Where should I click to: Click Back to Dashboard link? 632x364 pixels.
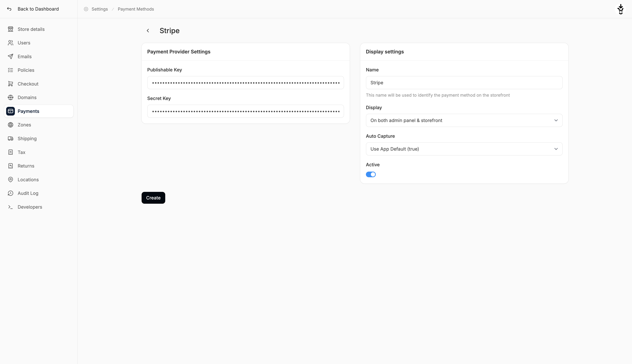pos(38,9)
